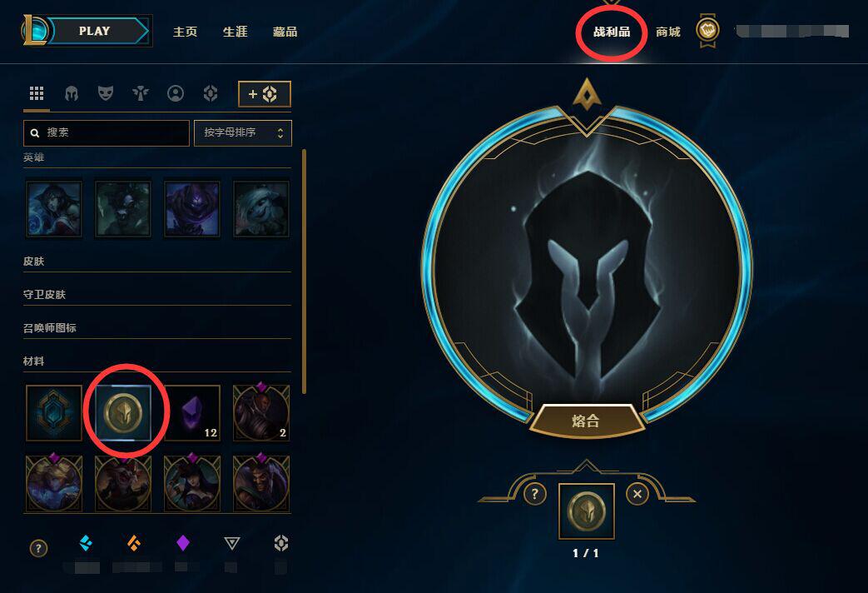The height and width of the screenshot is (593, 868).
Task: Open the 按字母排序 sort dropdown
Action: pyautogui.click(x=242, y=133)
